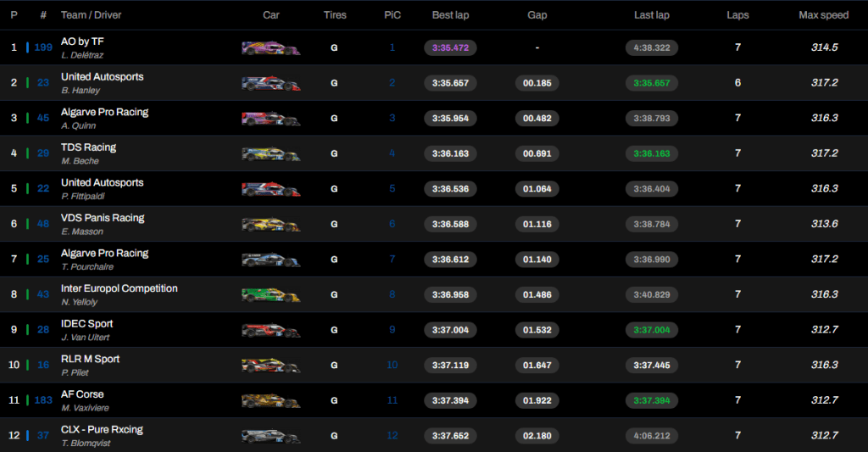Click last lap 4:38.322 badge

[652, 47]
